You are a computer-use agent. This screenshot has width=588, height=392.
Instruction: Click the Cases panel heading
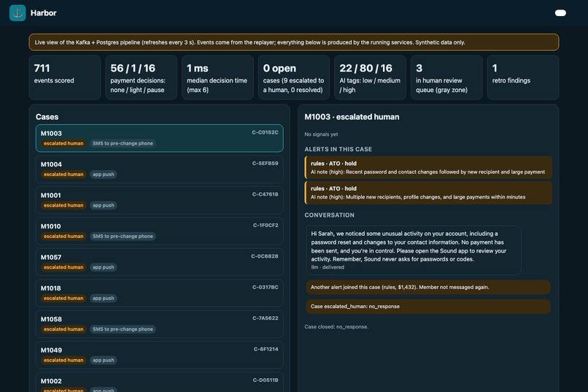pos(47,117)
